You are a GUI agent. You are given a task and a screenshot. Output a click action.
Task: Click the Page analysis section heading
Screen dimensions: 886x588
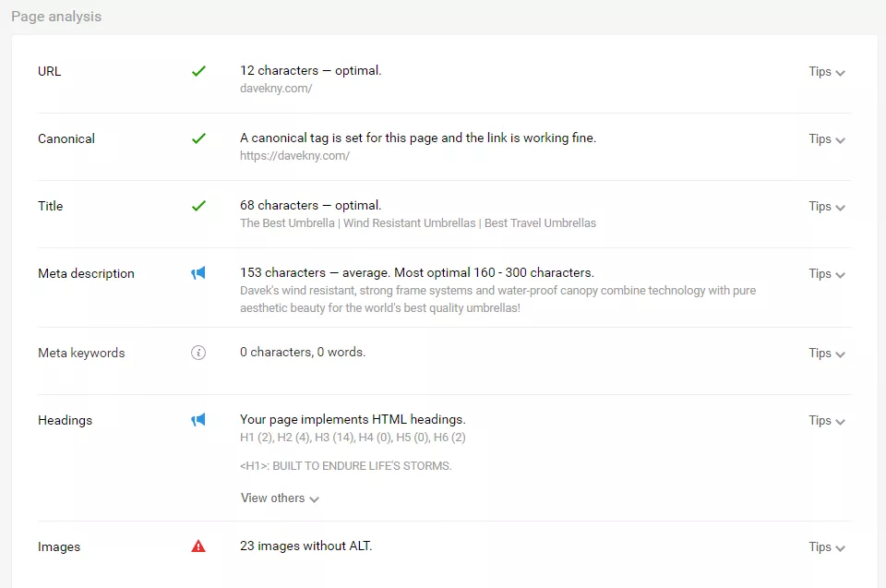click(x=56, y=17)
